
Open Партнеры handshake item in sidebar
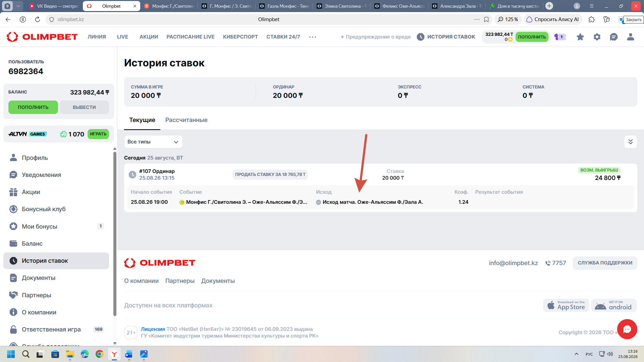(56, 295)
